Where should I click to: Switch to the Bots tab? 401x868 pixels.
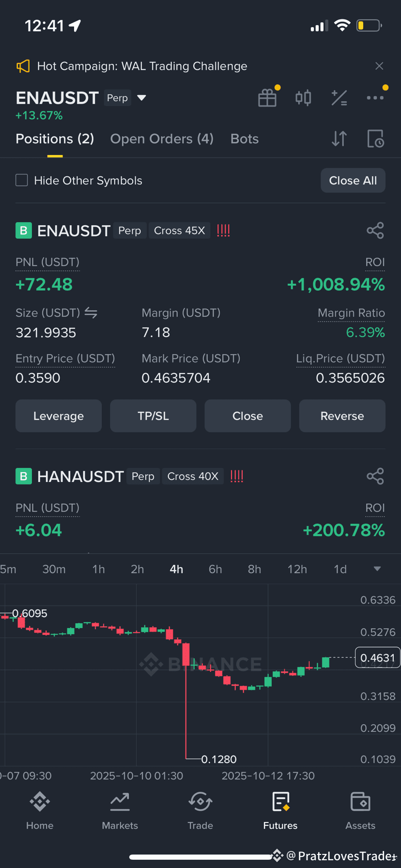click(245, 139)
